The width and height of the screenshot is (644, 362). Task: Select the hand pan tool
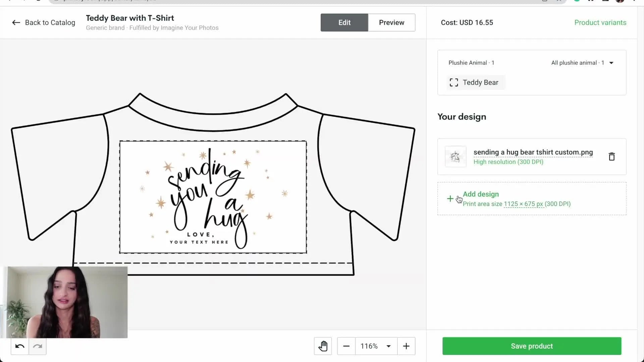coord(323,346)
